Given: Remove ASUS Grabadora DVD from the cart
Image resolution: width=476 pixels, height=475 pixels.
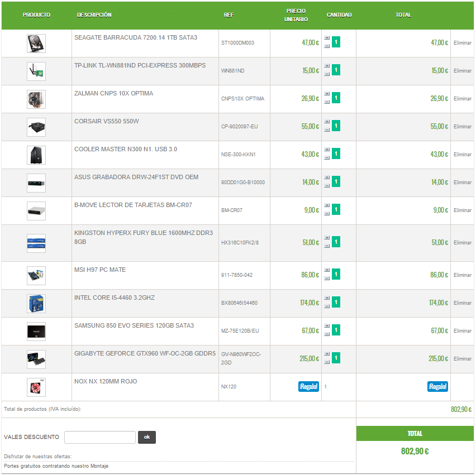Looking at the screenshot, I should pyautogui.click(x=463, y=183).
